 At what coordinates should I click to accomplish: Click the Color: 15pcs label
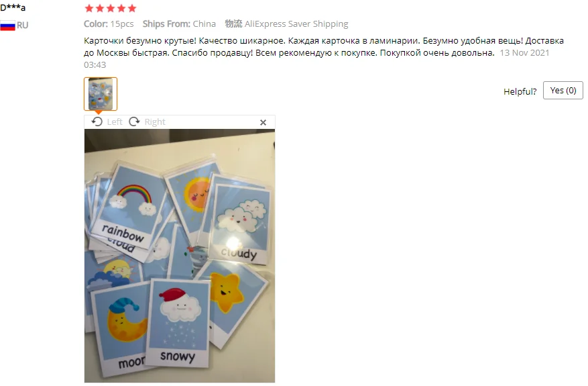tap(109, 23)
